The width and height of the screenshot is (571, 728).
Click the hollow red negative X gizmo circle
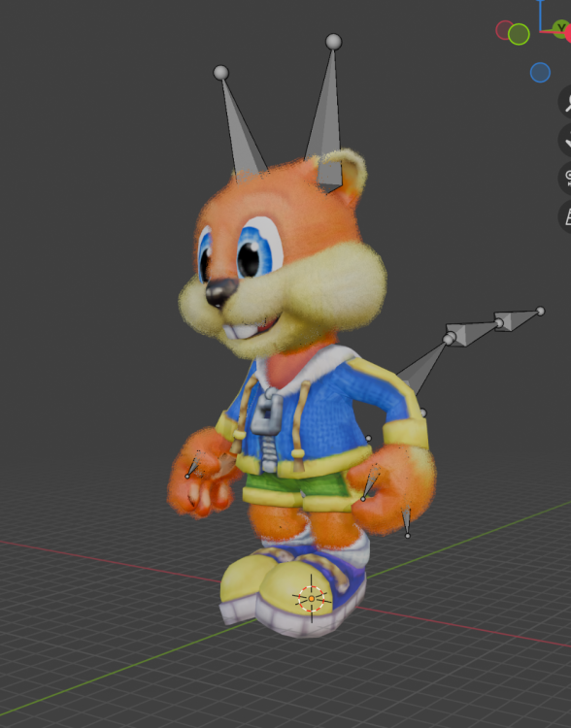click(504, 30)
